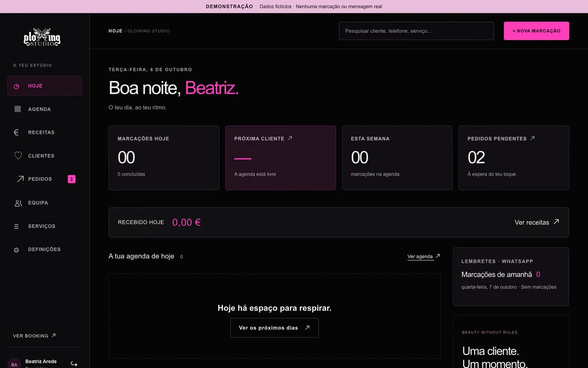Click the arrow beside Próxima Cliente
588x368 pixels.
[290, 138]
